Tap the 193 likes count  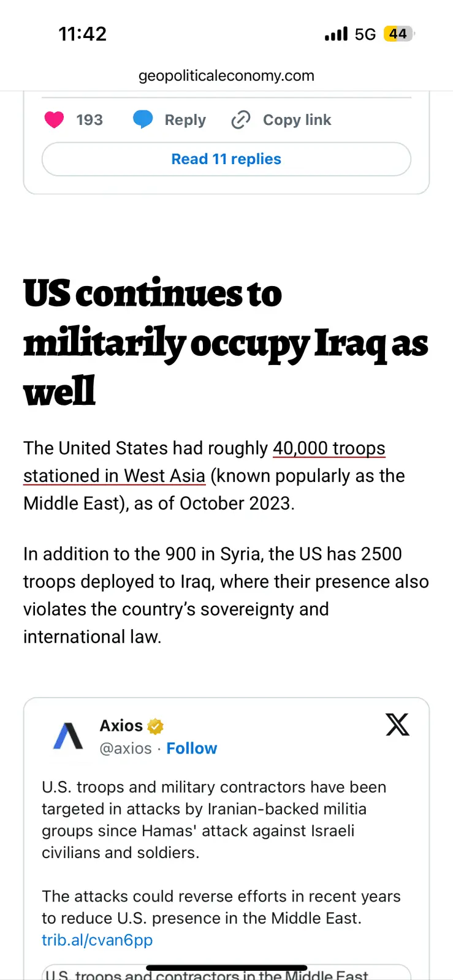coord(89,120)
